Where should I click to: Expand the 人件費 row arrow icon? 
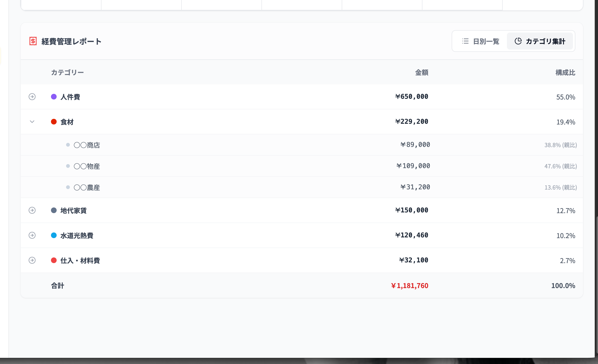click(32, 97)
